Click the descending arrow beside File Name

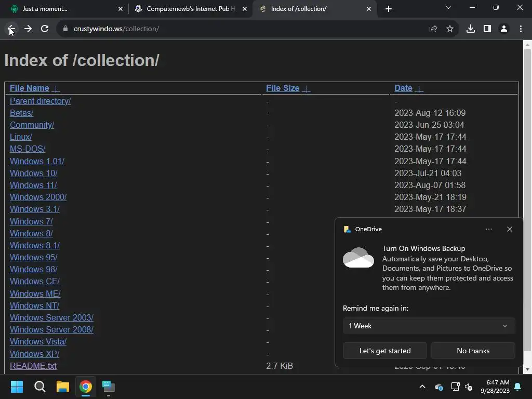(x=56, y=89)
